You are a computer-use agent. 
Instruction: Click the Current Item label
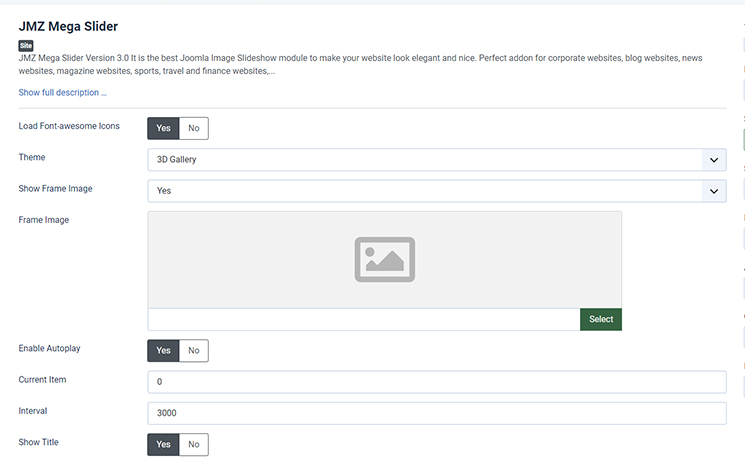point(42,380)
